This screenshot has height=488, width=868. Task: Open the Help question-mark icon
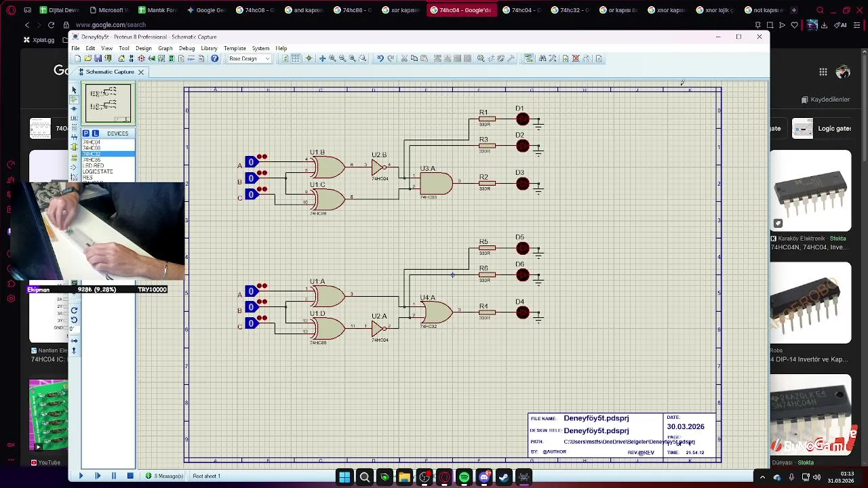point(214,58)
